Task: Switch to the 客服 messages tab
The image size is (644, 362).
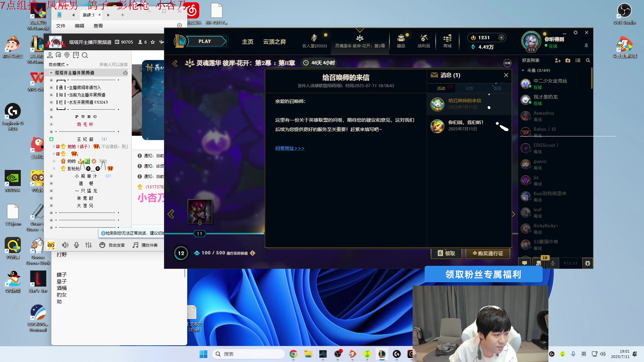Action: pos(497,88)
